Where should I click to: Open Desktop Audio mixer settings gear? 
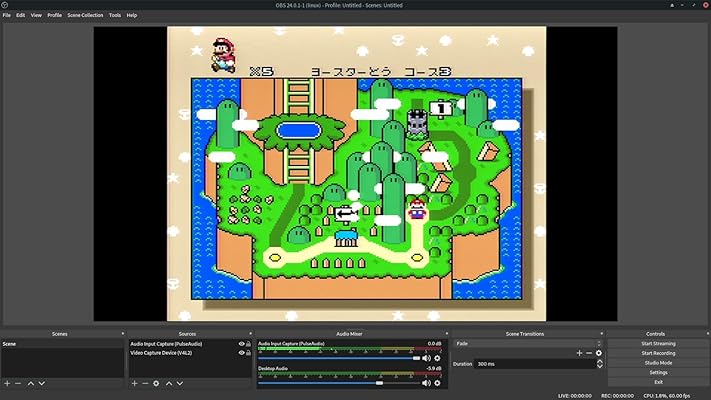pos(437,382)
